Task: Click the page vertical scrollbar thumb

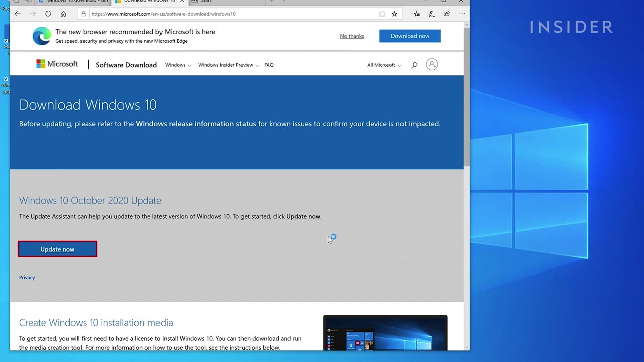Action: coord(466,98)
